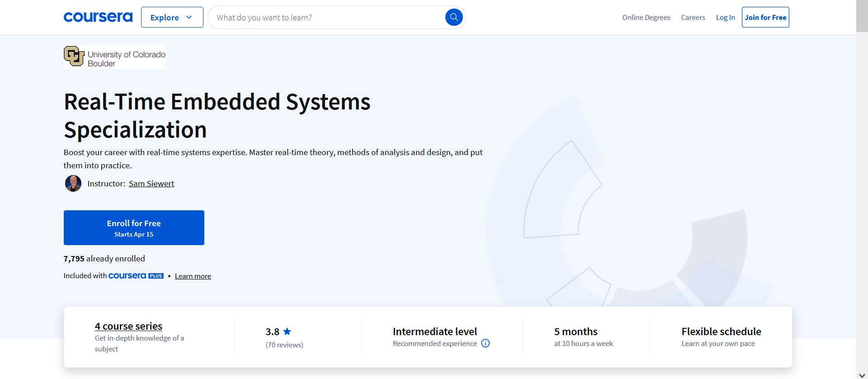Click the instructor's profile photo
Screen dimensions: 868x379
click(x=73, y=184)
